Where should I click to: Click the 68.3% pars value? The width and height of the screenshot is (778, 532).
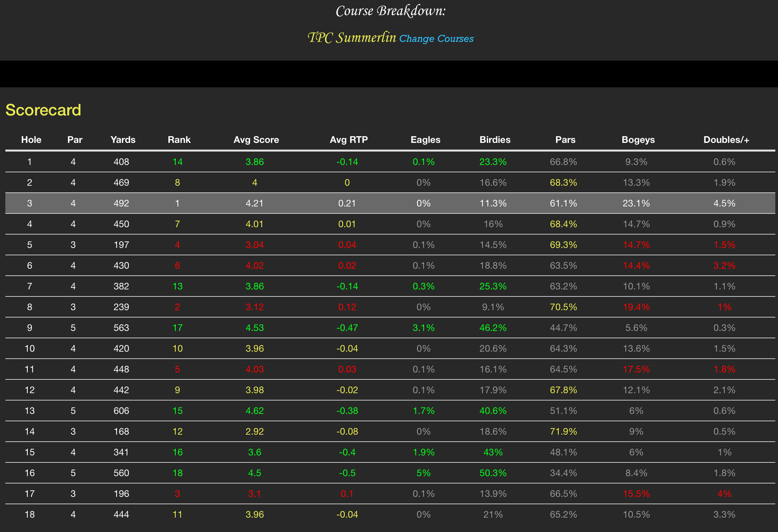click(563, 182)
